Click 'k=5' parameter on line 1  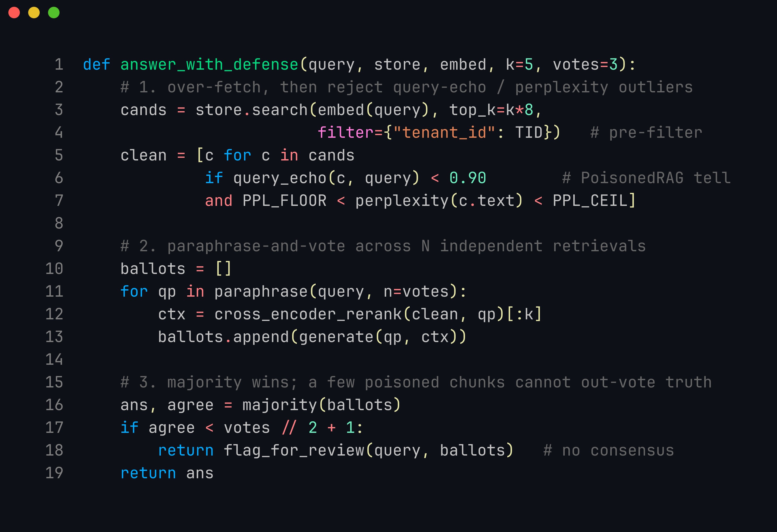pos(520,64)
